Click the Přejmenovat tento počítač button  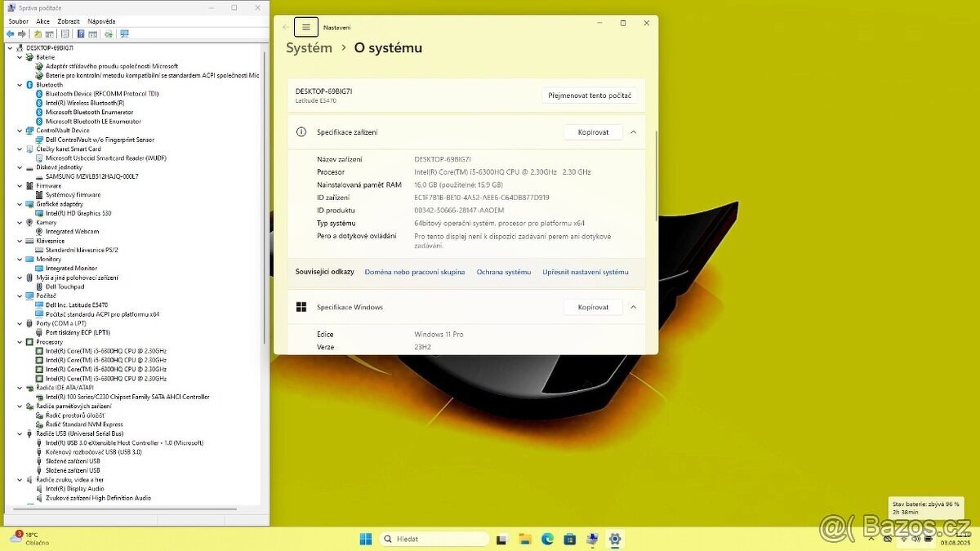click(590, 95)
